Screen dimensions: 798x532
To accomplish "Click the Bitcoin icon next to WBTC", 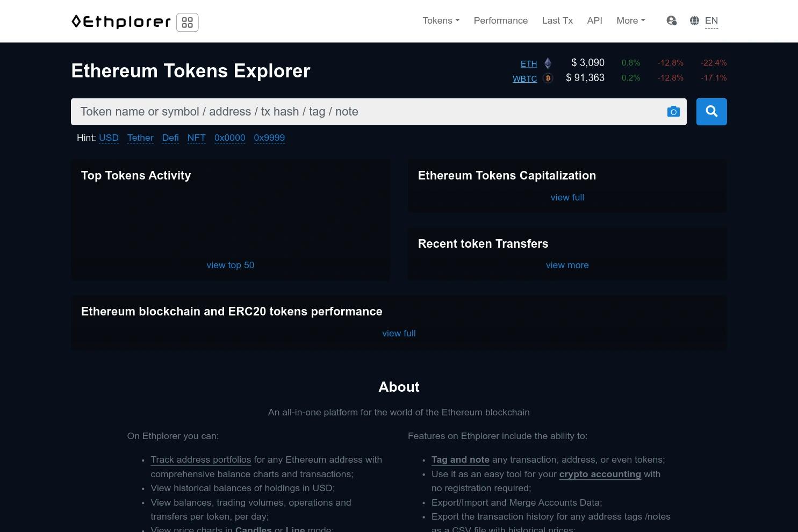I will pos(548,78).
